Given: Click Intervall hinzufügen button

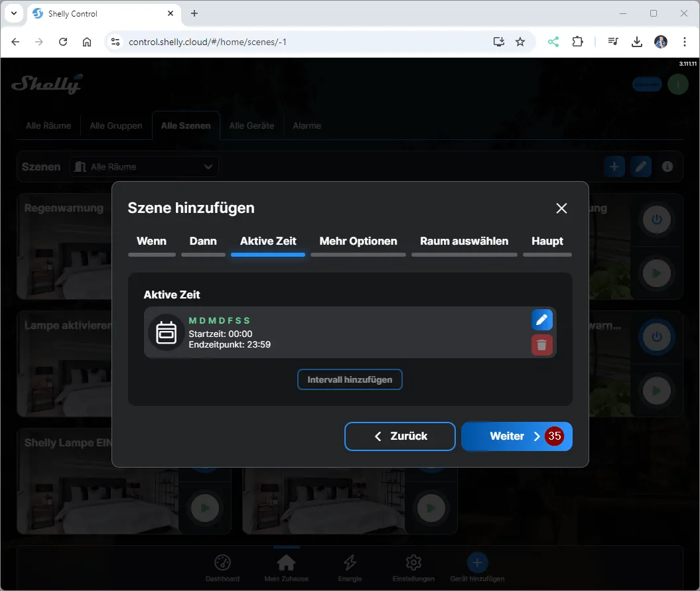Looking at the screenshot, I should 350,380.
